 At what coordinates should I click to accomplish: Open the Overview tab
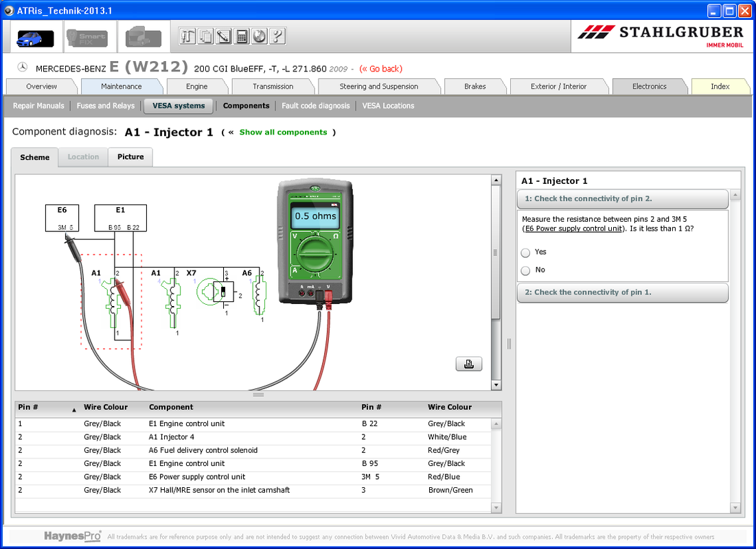tap(41, 86)
